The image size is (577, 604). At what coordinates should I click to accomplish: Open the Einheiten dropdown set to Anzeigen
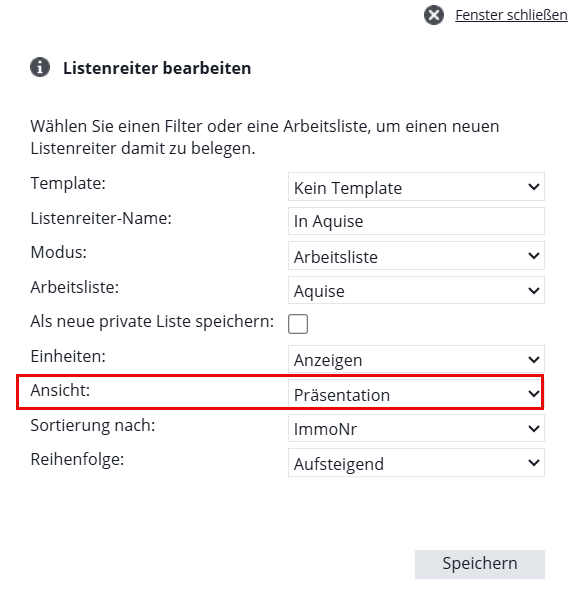click(x=416, y=359)
